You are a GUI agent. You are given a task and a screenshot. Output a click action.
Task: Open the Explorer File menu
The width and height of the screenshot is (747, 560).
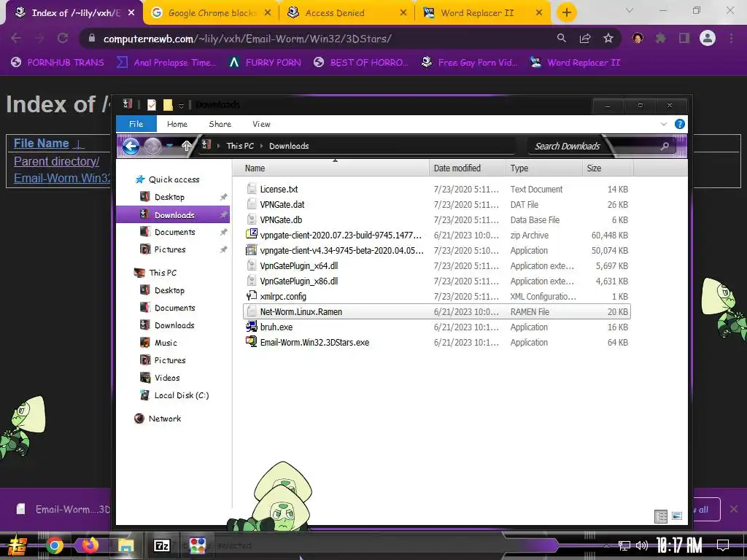click(136, 124)
